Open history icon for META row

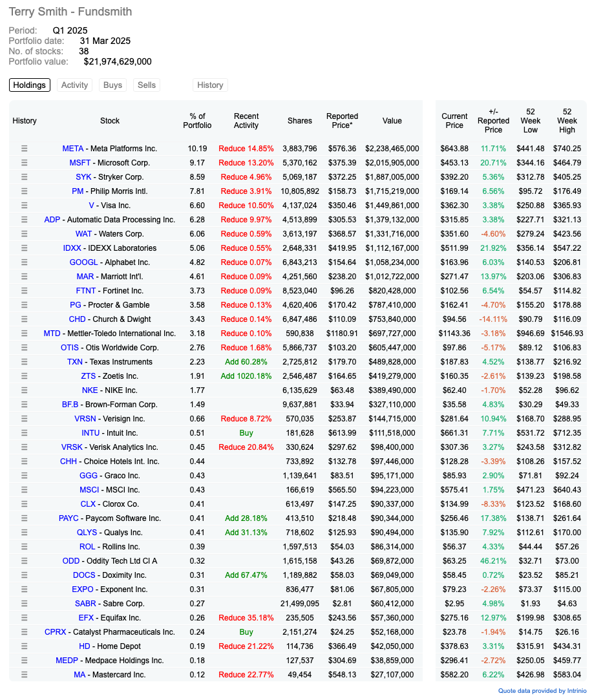24,149
